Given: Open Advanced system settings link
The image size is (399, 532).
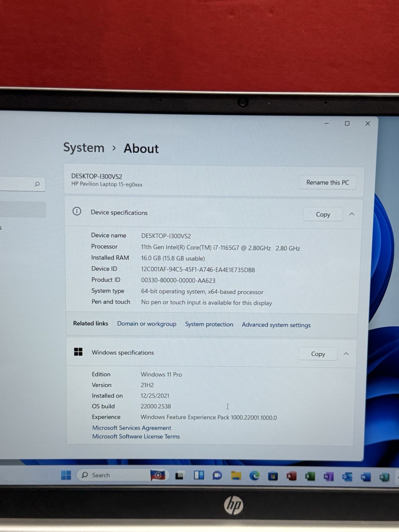Looking at the screenshot, I should click(x=276, y=325).
